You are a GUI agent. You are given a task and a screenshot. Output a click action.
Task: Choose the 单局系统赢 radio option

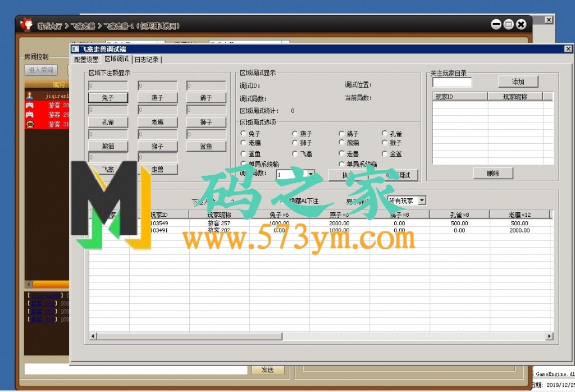(341, 163)
